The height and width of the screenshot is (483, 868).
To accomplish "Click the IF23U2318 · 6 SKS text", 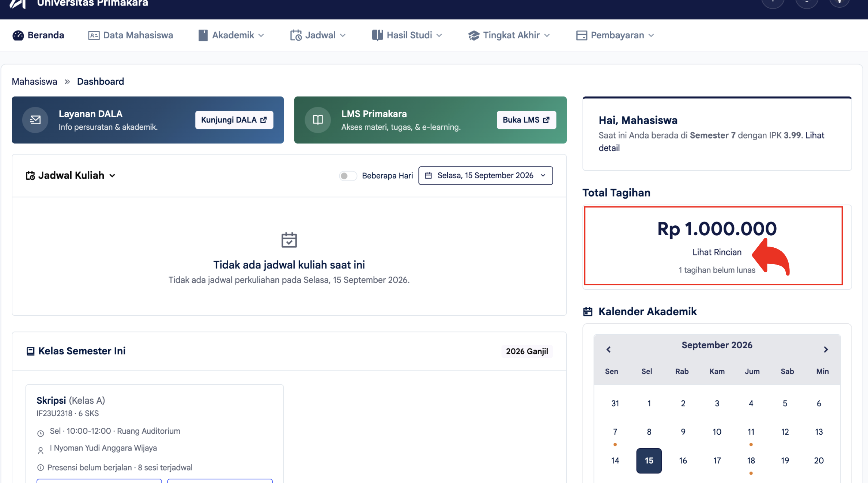I will pos(68,414).
